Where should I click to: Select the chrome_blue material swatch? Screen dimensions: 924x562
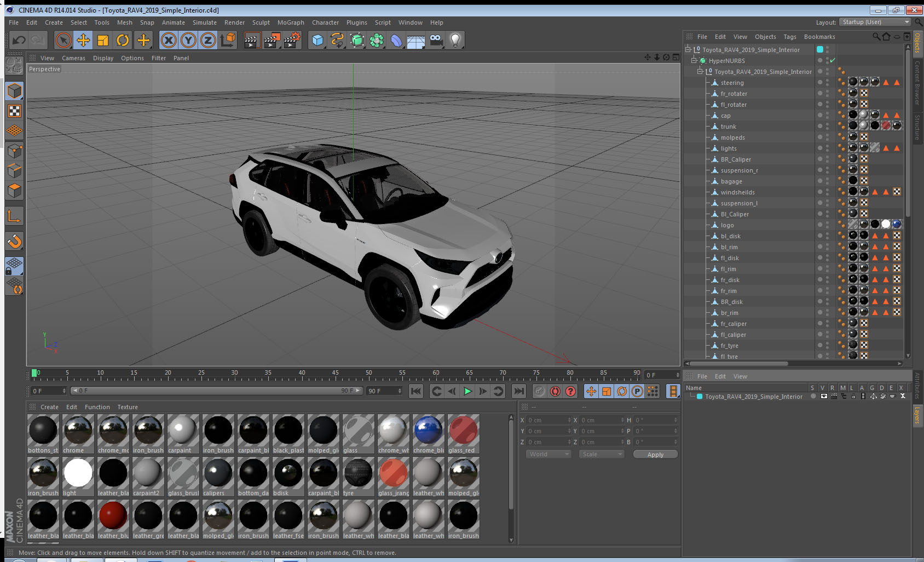[x=428, y=430]
